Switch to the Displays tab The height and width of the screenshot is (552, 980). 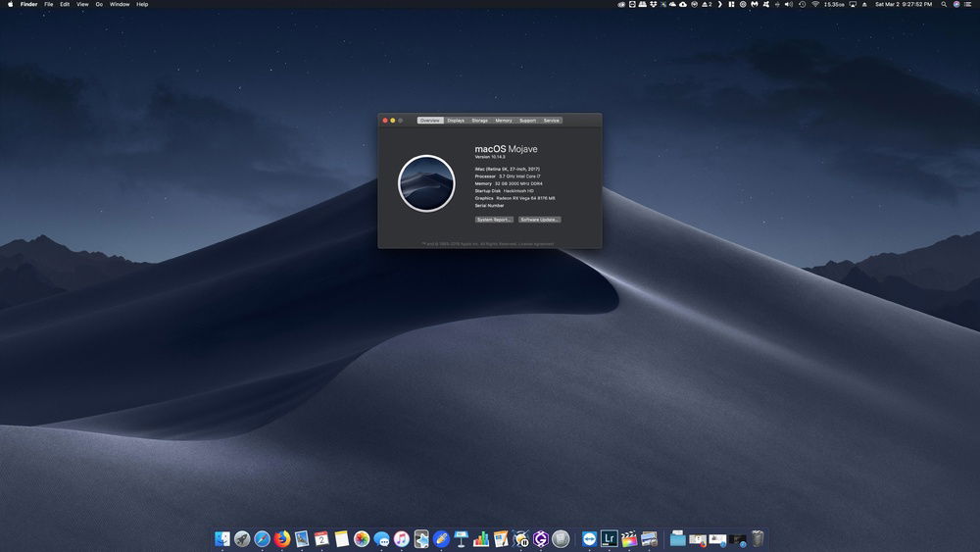click(x=456, y=120)
